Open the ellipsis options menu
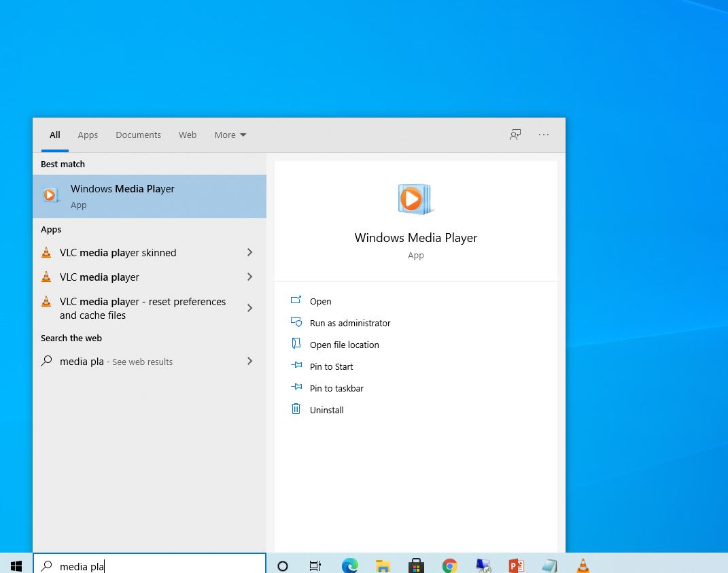The image size is (728, 573). click(544, 135)
